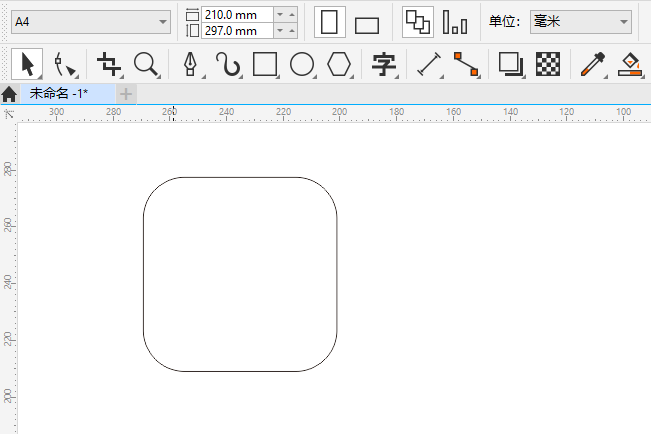The height and width of the screenshot is (434, 651).
Task: Select the Pick (arrow) tool
Action: click(x=27, y=65)
